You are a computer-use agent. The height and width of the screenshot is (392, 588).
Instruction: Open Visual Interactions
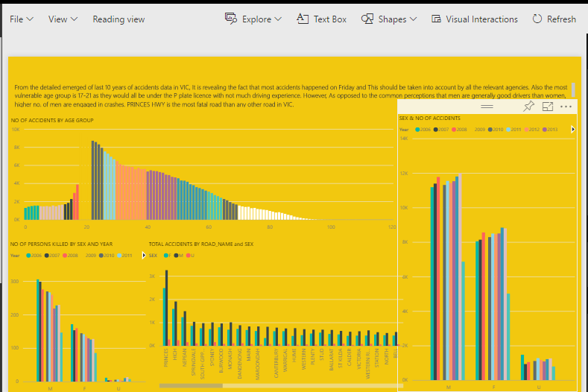pyautogui.click(x=475, y=19)
